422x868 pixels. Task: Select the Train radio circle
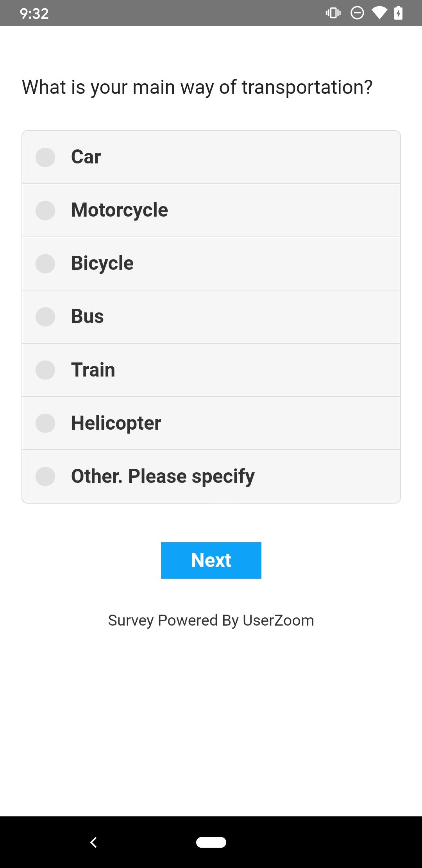(x=45, y=370)
